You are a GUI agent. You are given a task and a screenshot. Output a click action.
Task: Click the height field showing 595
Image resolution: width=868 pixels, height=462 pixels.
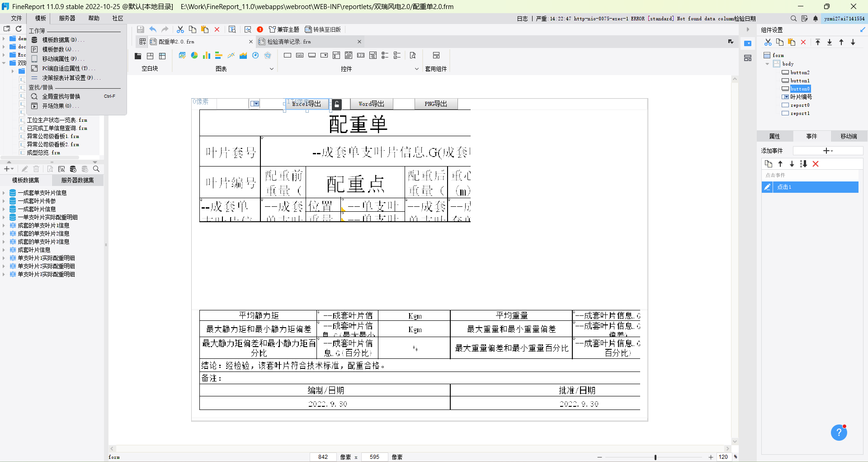(x=374, y=457)
